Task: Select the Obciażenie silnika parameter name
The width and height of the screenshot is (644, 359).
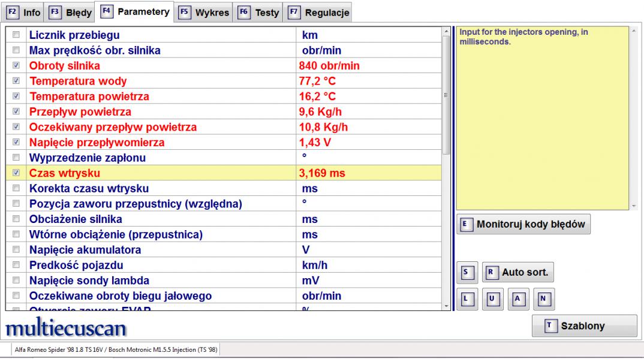Action: pos(76,219)
